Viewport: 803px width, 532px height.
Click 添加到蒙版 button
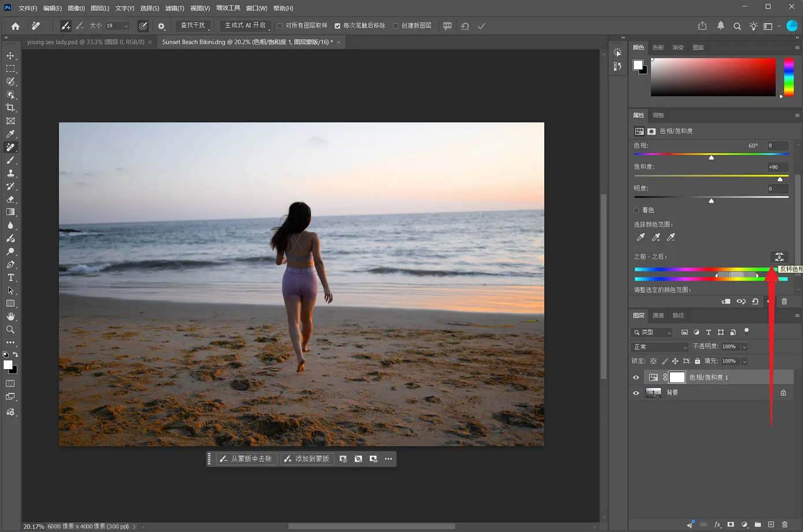[307, 459]
